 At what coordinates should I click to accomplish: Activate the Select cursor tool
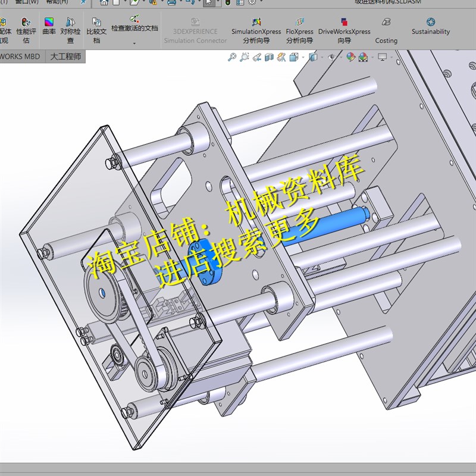209,2
